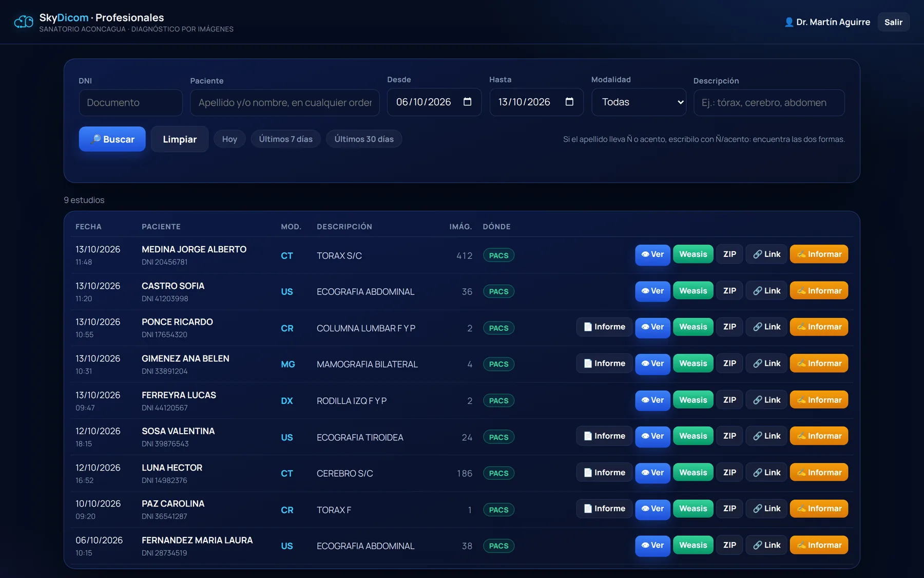Viewport: 924px width, 578px height.
Task: Copy Link for FERNANDEZ MARIA LAURA study
Action: (766, 545)
